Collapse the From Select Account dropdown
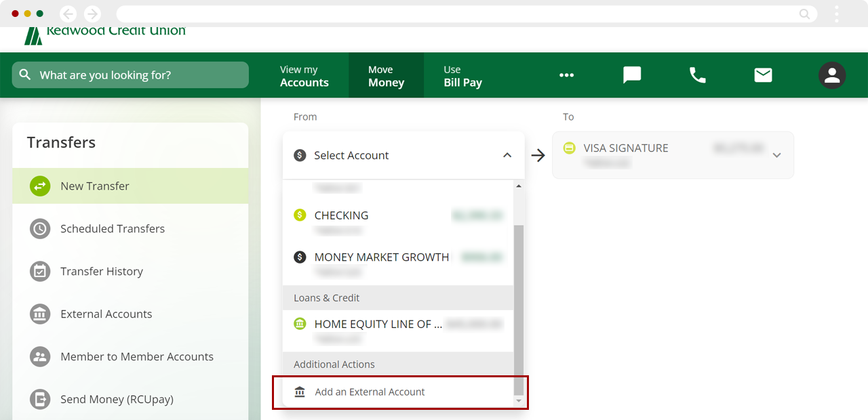The height and width of the screenshot is (420, 868). pyautogui.click(x=507, y=155)
